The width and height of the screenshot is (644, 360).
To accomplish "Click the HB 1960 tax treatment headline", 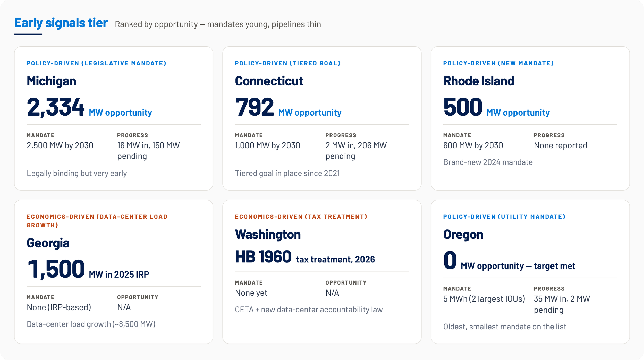I will 305,257.
